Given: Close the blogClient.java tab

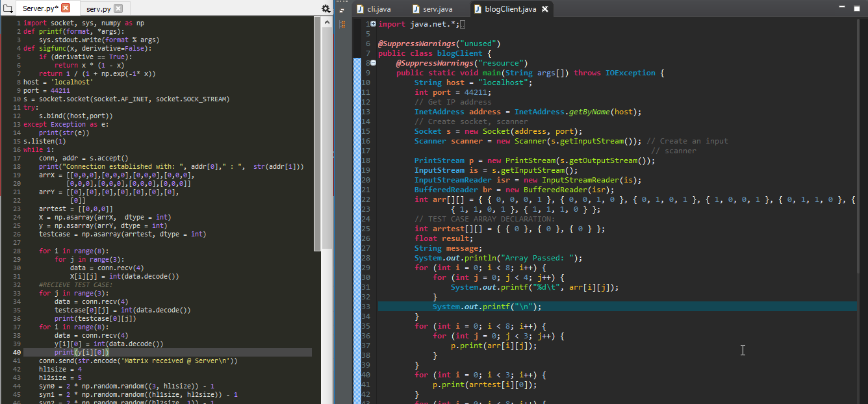Looking at the screenshot, I should 545,9.
